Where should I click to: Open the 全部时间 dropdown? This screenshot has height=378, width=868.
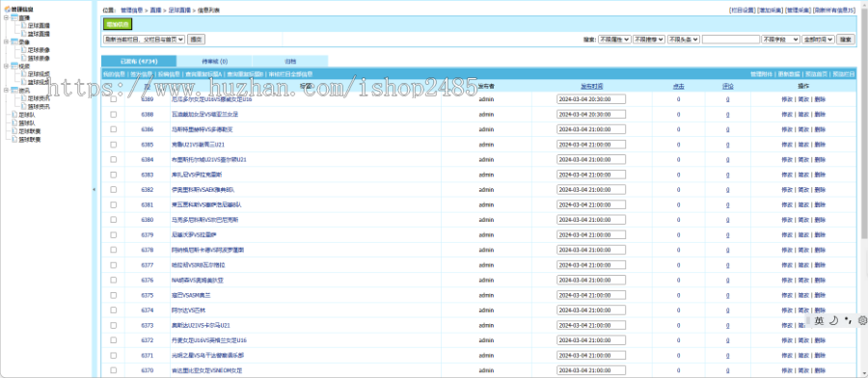tap(818, 40)
